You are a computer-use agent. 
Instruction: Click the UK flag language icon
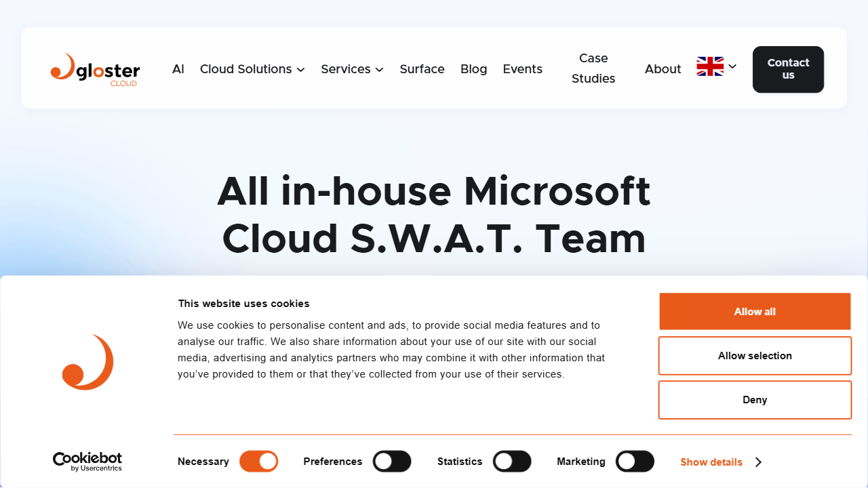click(x=710, y=66)
